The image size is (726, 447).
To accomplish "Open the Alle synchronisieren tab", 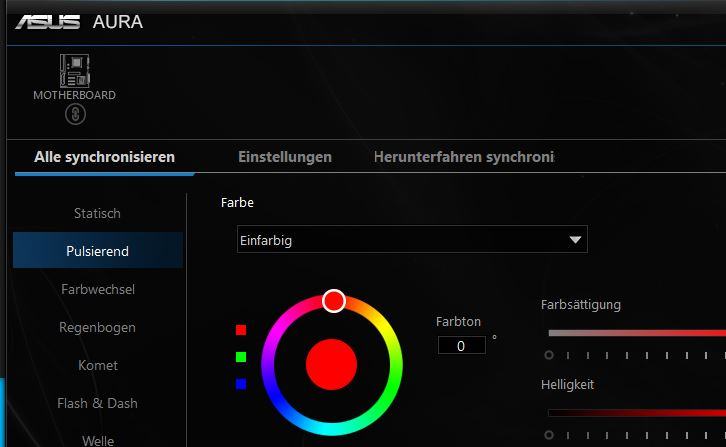I will [x=105, y=157].
